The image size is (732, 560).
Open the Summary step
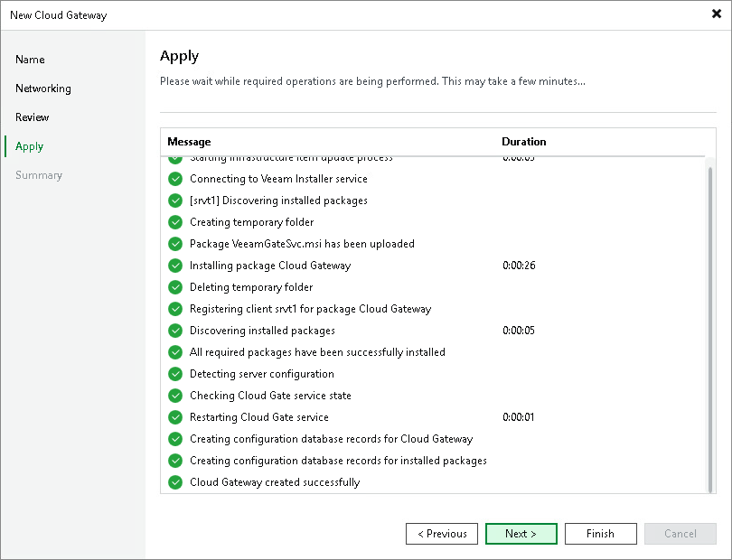click(x=39, y=175)
